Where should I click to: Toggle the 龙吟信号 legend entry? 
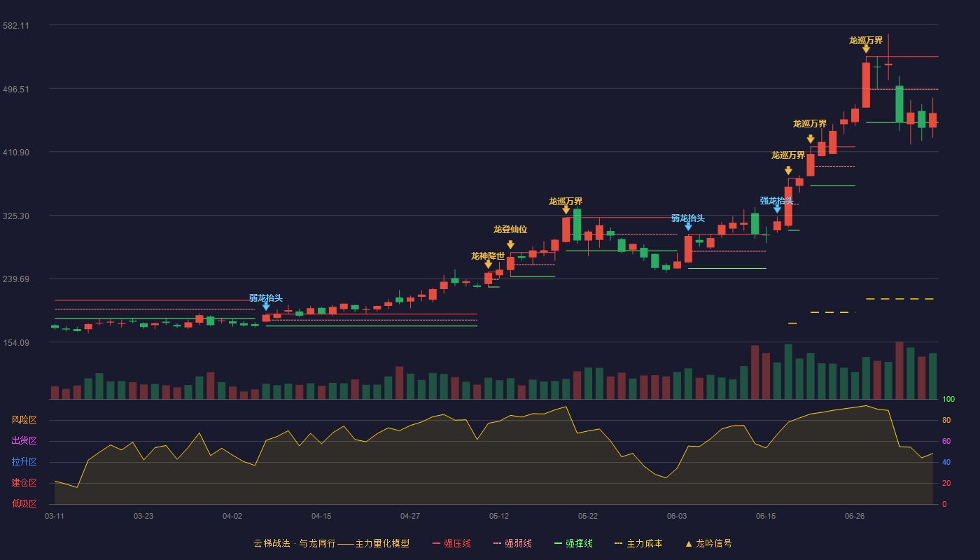pyautogui.click(x=708, y=543)
